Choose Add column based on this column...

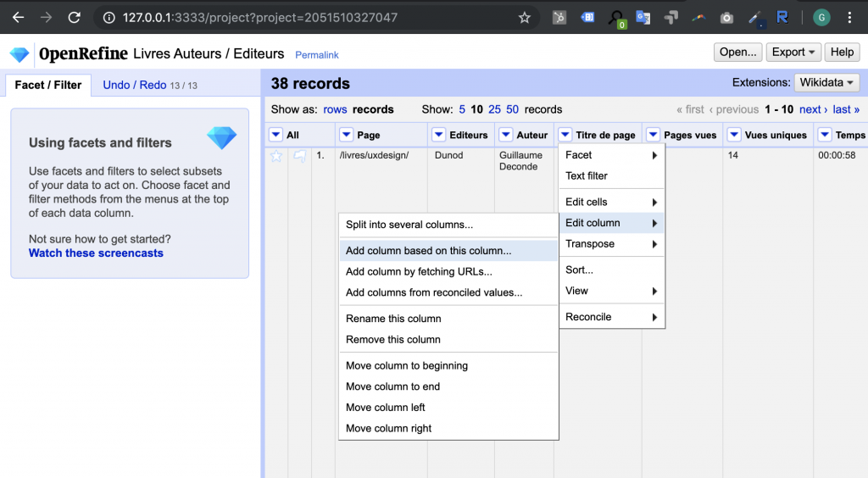pyautogui.click(x=448, y=251)
